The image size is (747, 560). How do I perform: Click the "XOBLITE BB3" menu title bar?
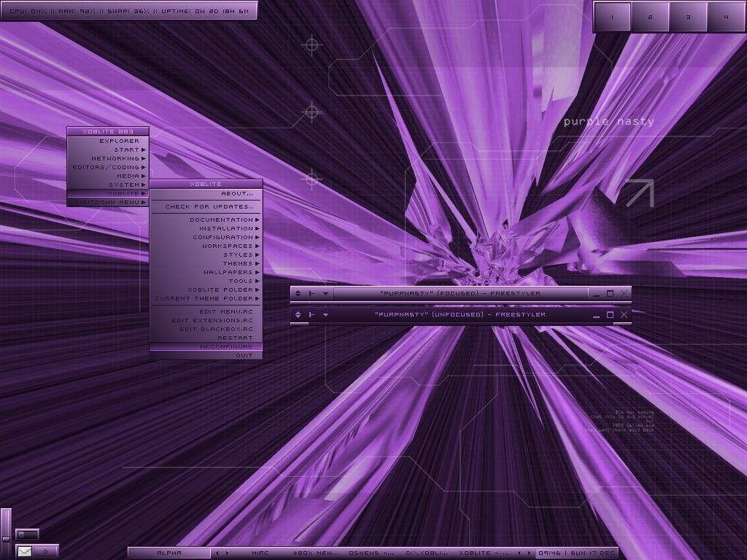[x=108, y=131]
